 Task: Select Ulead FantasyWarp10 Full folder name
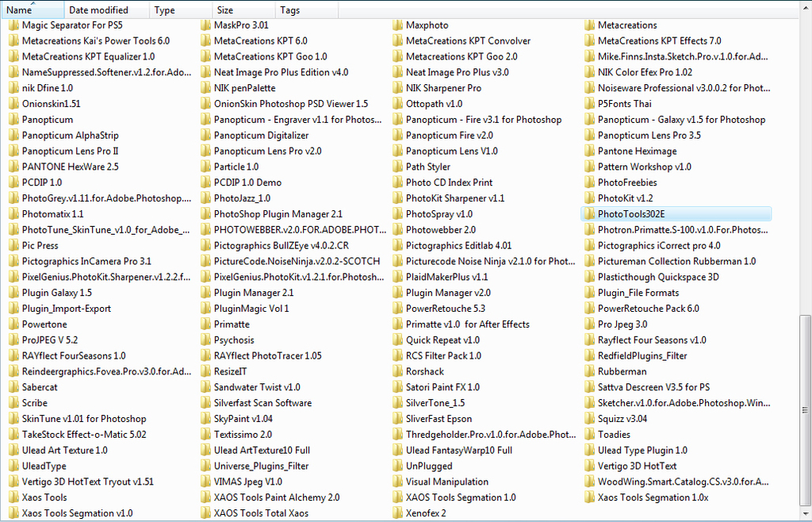[x=459, y=450]
